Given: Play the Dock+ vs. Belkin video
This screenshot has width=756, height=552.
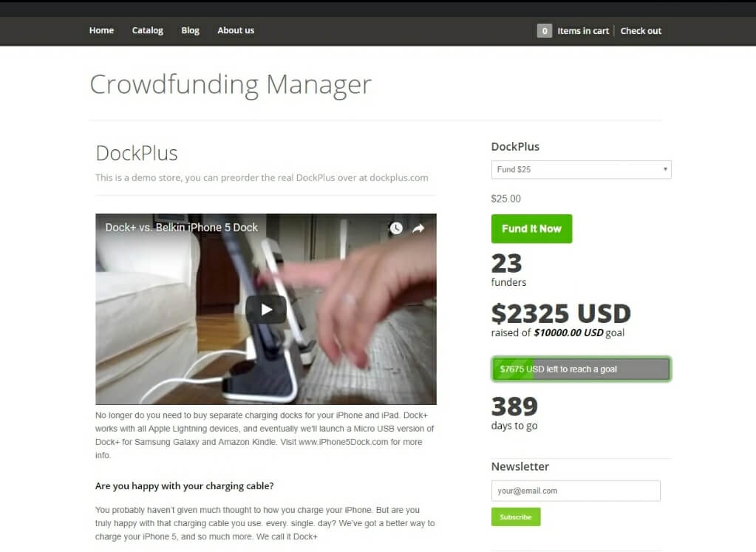Looking at the screenshot, I should (x=265, y=310).
